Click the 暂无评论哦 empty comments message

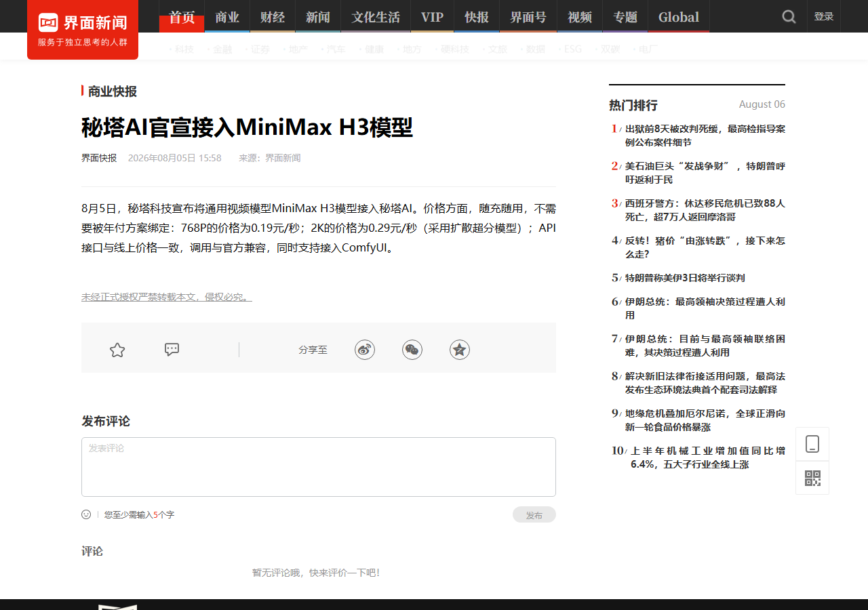point(316,573)
